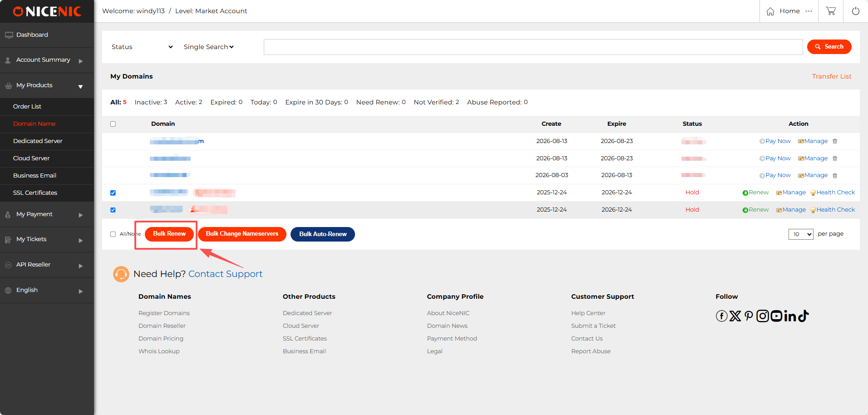Open the X (Twitter) follow icon
This screenshot has width=868, height=415.
pos(735,316)
